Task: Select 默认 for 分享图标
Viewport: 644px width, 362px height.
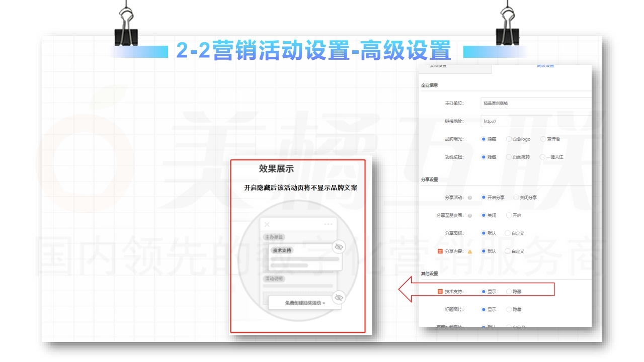Action: click(x=484, y=233)
